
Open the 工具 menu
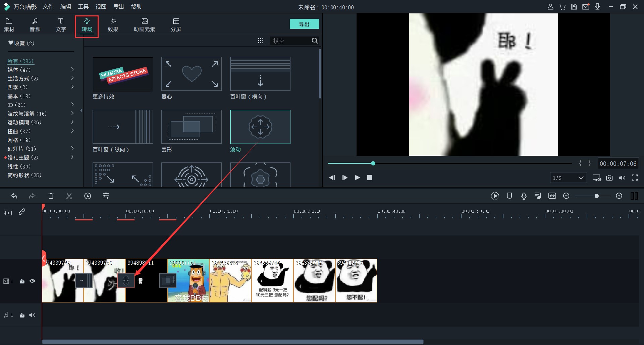tap(83, 7)
